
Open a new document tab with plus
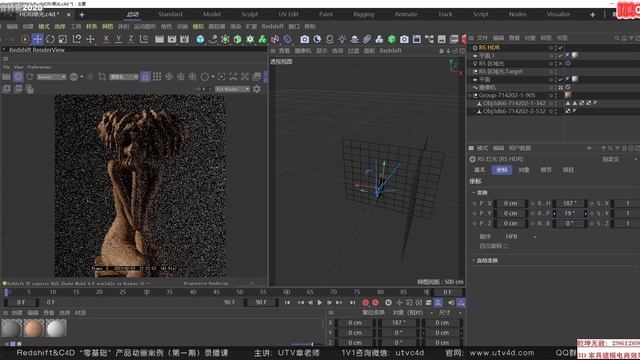coord(82,15)
